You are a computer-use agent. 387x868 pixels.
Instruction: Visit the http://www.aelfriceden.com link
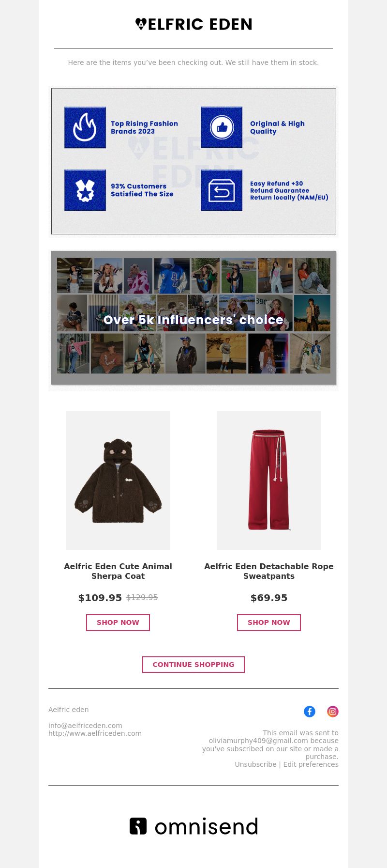[x=95, y=733]
